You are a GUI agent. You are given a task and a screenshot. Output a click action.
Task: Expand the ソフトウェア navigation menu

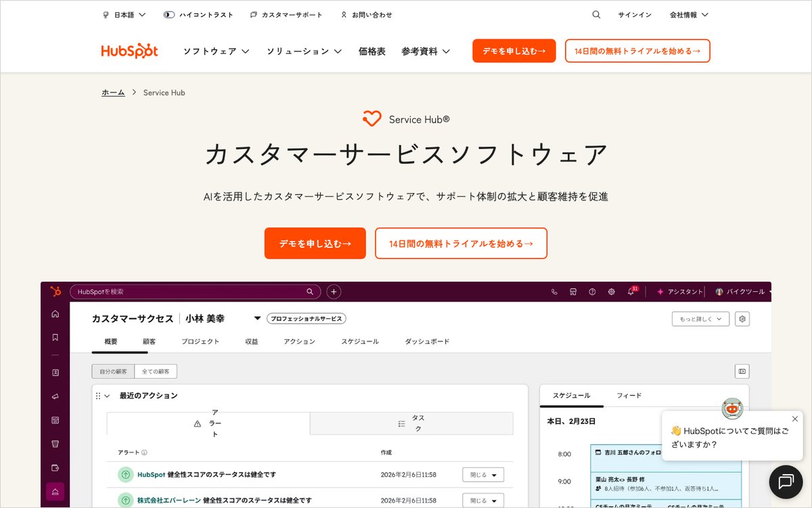[216, 51]
